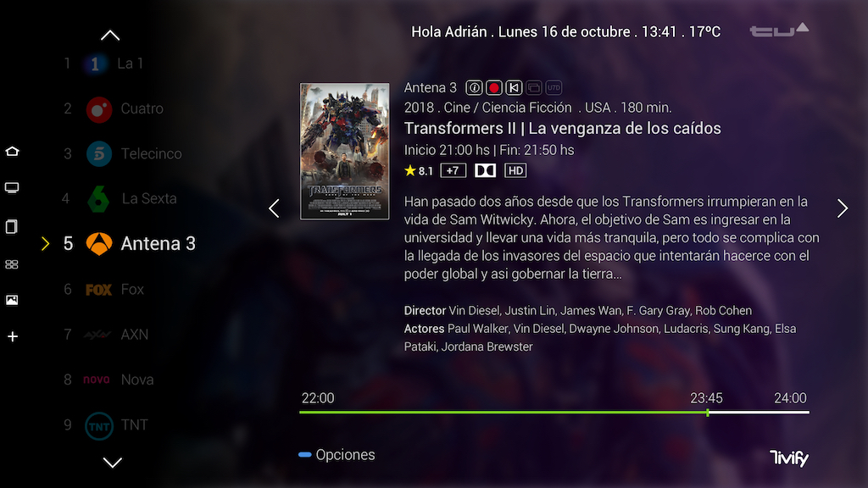Toggle the UTD icon
868x488 pixels.
[x=554, y=87]
